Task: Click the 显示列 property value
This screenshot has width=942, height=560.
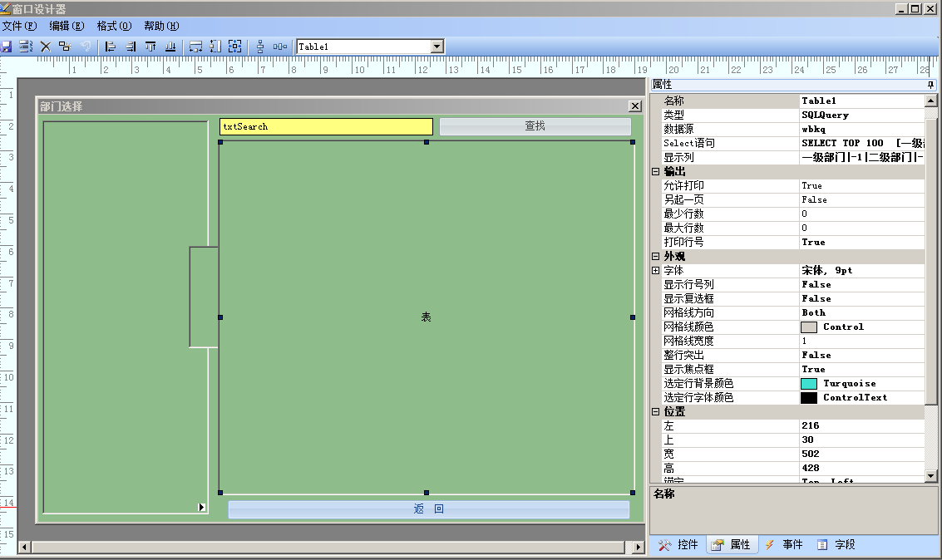Action: (x=861, y=157)
